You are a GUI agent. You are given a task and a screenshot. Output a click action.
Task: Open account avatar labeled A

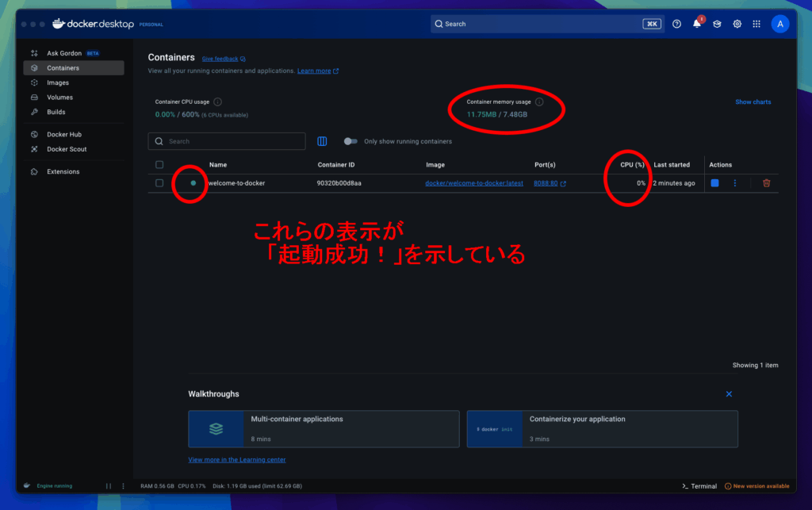pos(780,24)
